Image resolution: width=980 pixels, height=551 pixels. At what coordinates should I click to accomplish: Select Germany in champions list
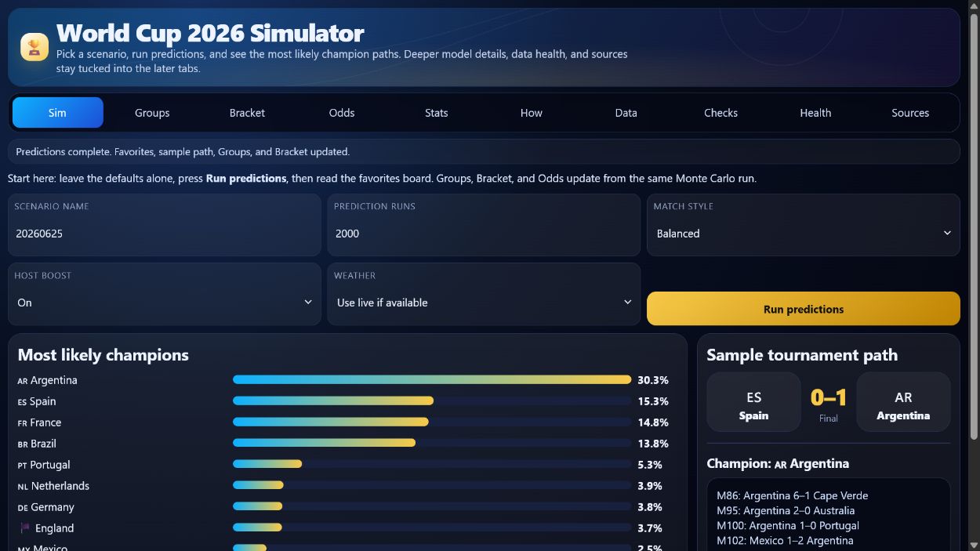45,507
